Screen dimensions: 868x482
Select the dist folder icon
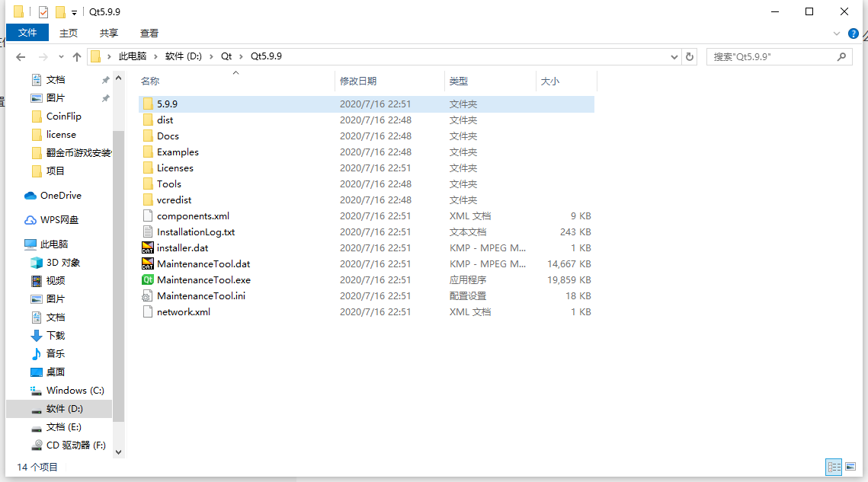coord(148,120)
